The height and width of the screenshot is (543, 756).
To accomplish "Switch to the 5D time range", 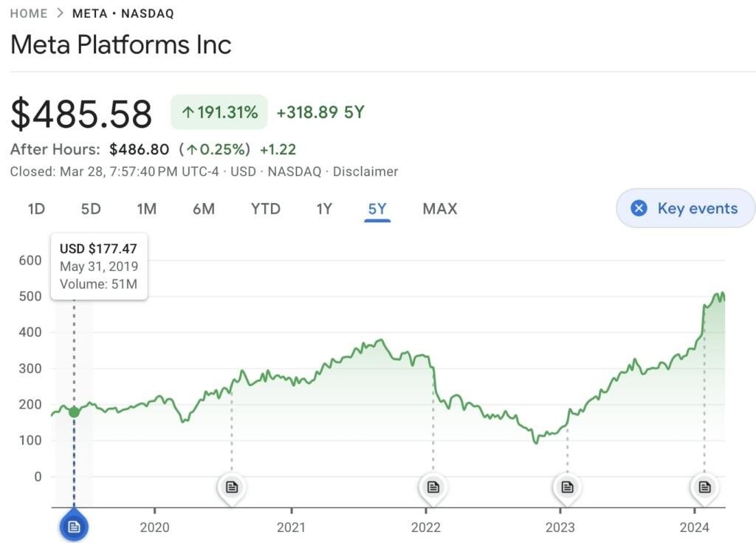I will (x=91, y=209).
